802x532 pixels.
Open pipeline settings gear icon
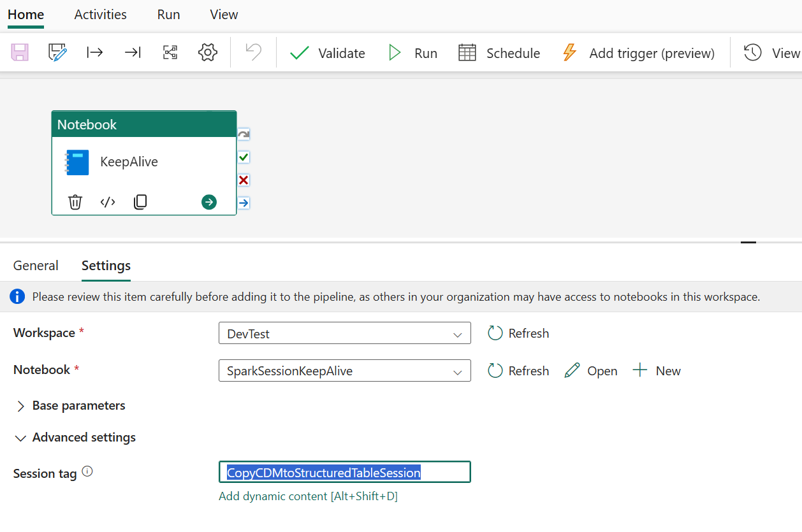coord(208,53)
